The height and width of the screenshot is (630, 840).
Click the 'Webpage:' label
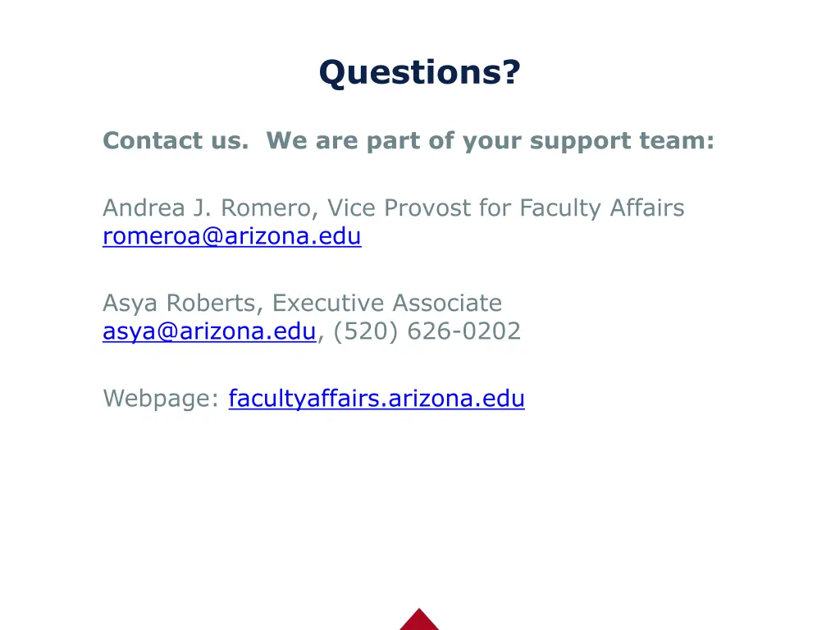point(162,399)
